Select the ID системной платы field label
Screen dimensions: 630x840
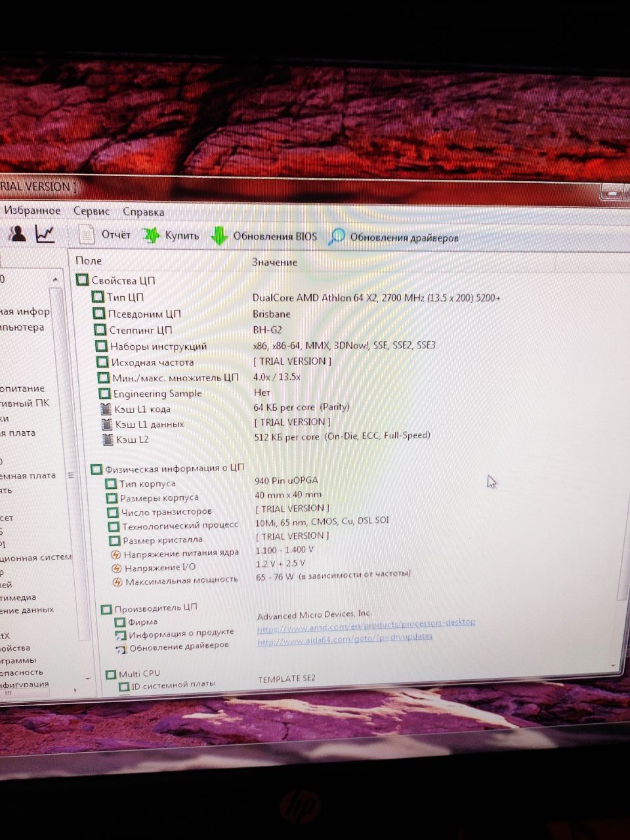(173, 685)
